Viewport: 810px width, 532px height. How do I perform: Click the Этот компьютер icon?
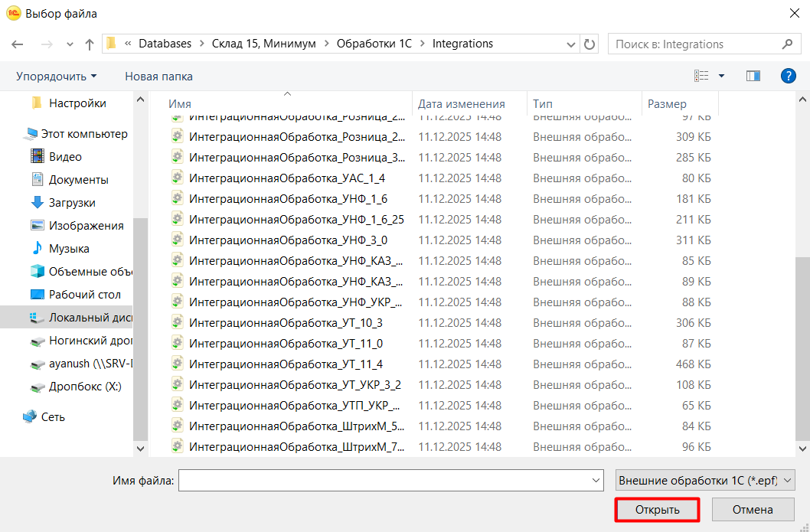pyautogui.click(x=31, y=134)
